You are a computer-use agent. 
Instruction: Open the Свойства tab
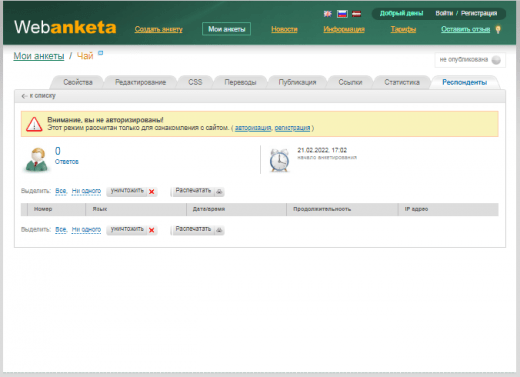tap(78, 82)
